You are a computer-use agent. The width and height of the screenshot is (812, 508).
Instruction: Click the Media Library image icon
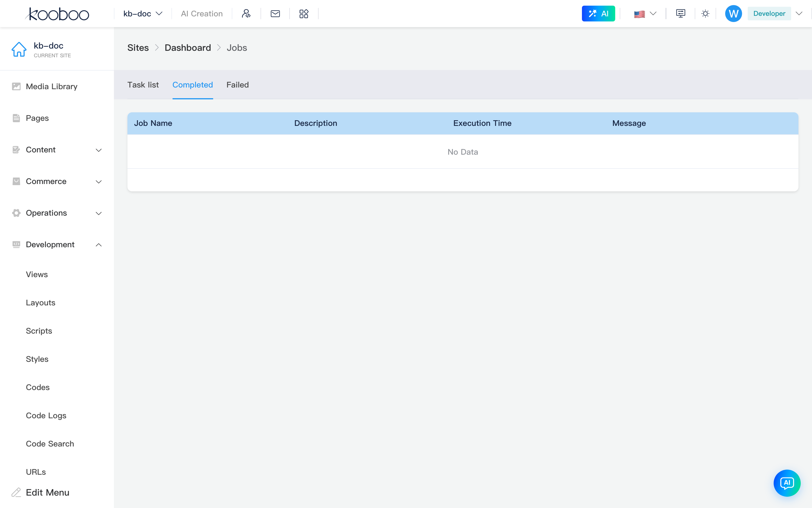pos(16,86)
